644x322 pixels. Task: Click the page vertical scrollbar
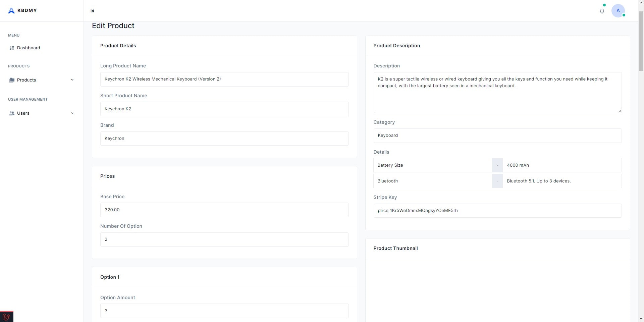tap(641, 41)
